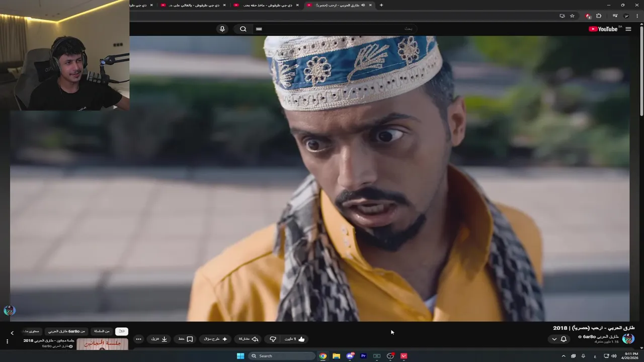Image resolution: width=644 pixels, height=362 pixels.
Task: Open Chrome from the taskbar
Action: coord(323,356)
